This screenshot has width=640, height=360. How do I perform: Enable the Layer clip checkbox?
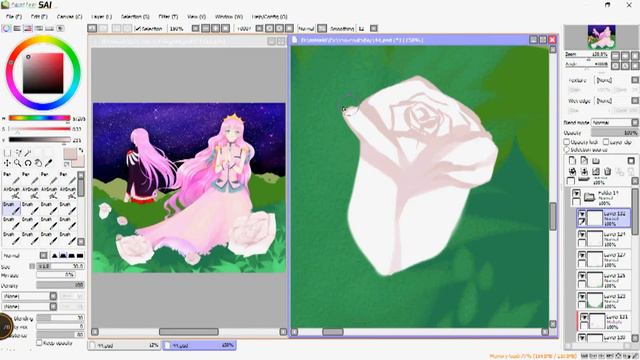(x=606, y=142)
